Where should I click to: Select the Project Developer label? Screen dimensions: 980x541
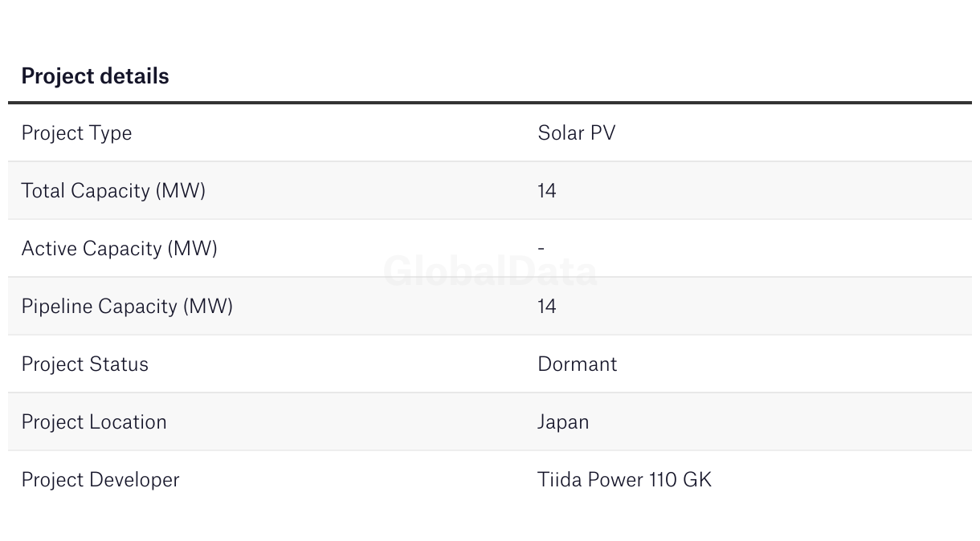pos(100,480)
